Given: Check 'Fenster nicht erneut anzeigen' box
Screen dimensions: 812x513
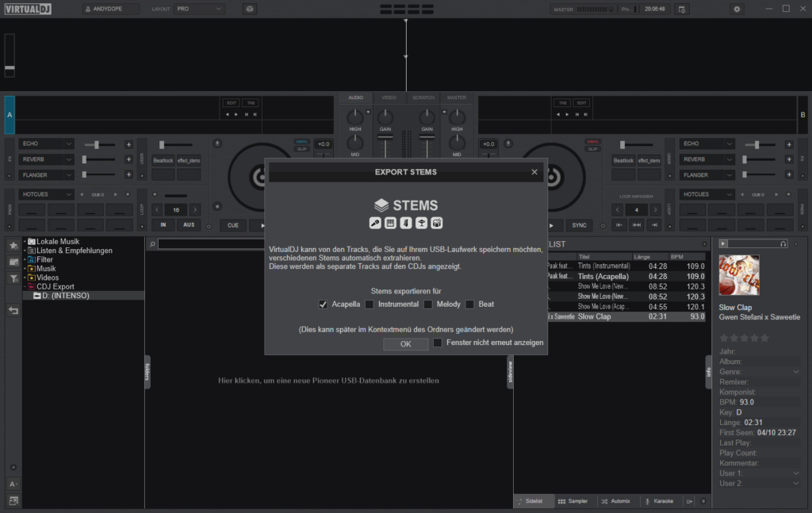Looking at the screenshot, I should 437,343.
